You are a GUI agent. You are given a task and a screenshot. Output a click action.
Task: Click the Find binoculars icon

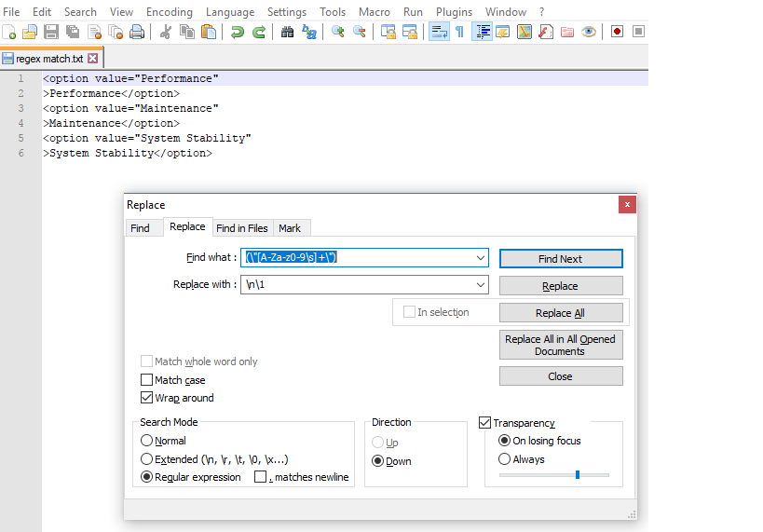coord(288,32)
